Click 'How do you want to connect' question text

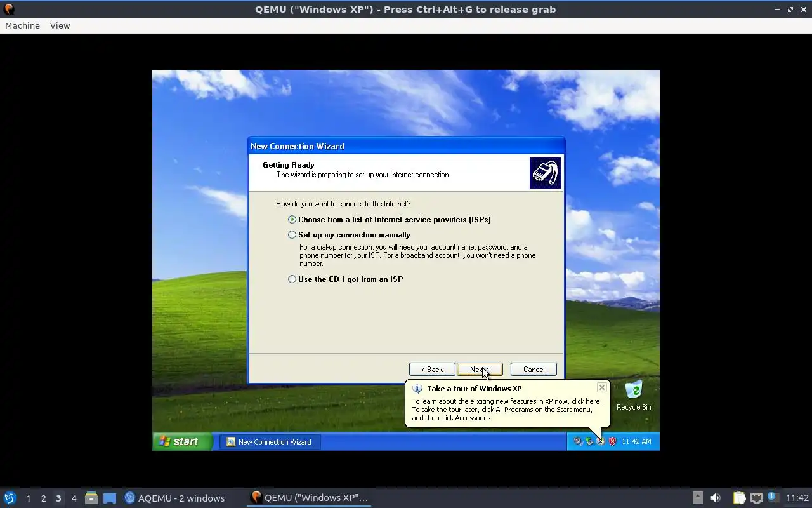[x=343, y=204]
